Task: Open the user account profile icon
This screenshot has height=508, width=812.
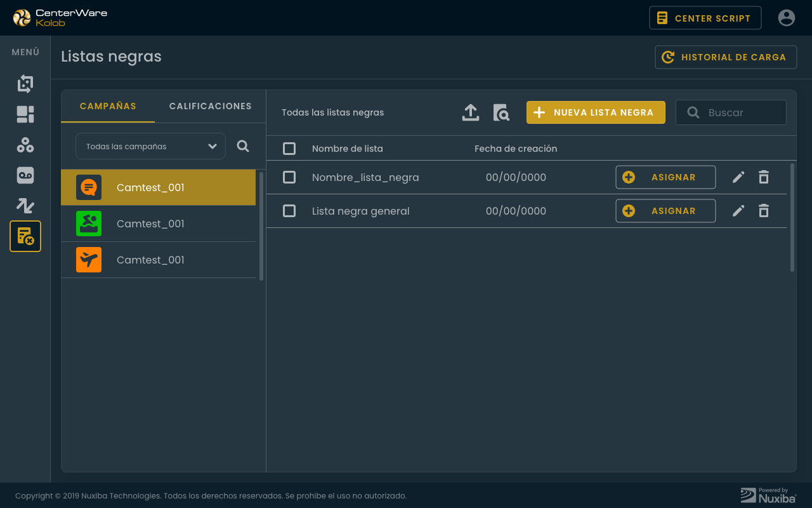Action: pyautogui.click(x=787, y=18)
